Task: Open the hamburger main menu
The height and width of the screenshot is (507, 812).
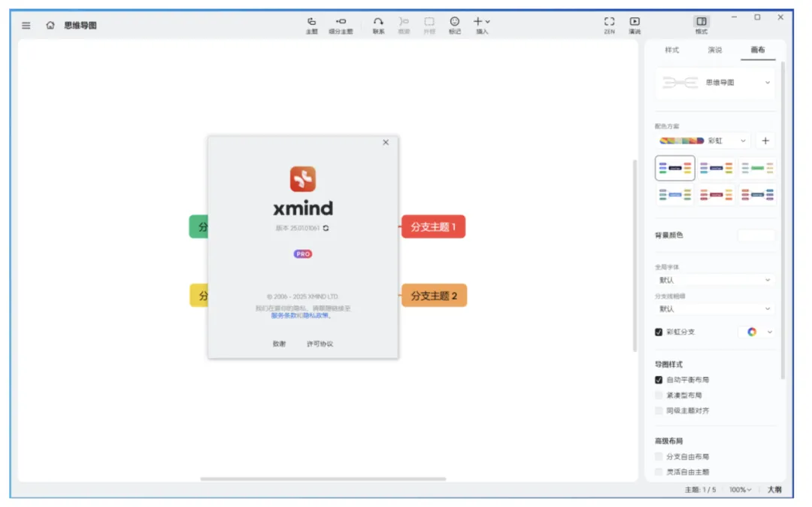Action: pyautogui.click(x=26, y=25)
